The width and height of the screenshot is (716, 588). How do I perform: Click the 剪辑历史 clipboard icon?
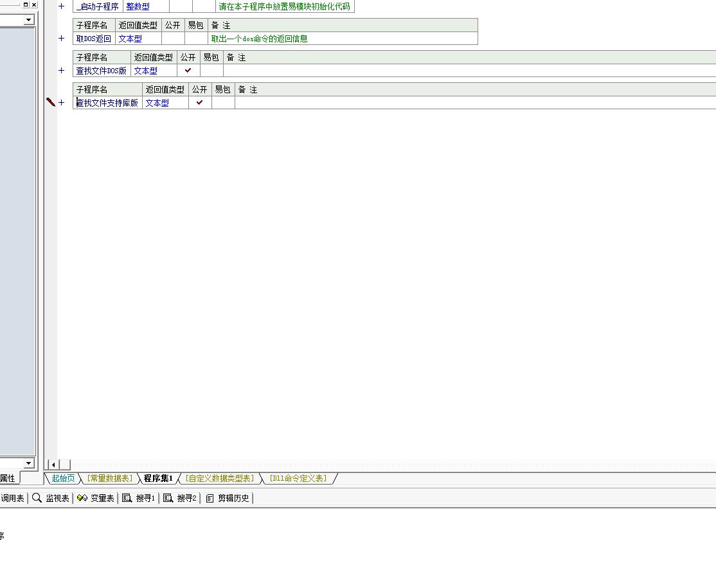(x=210, y=498)
